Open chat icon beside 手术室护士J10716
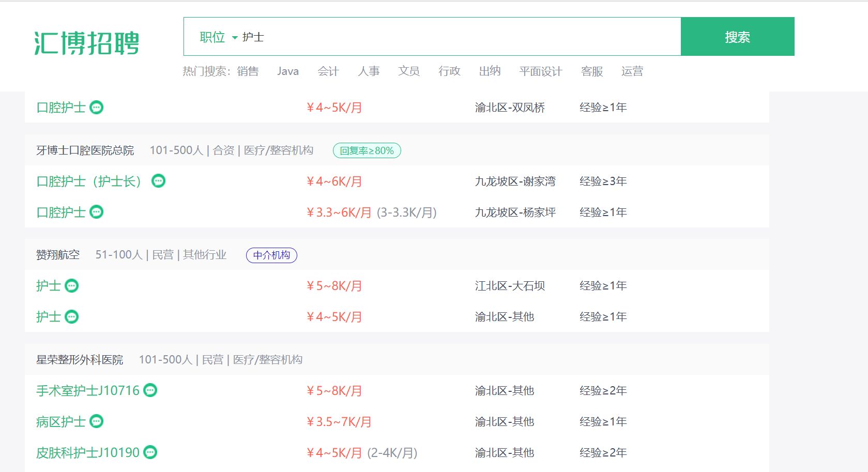Image resolution: width=868 pixels, height=472 pixels. coord(150,390)
